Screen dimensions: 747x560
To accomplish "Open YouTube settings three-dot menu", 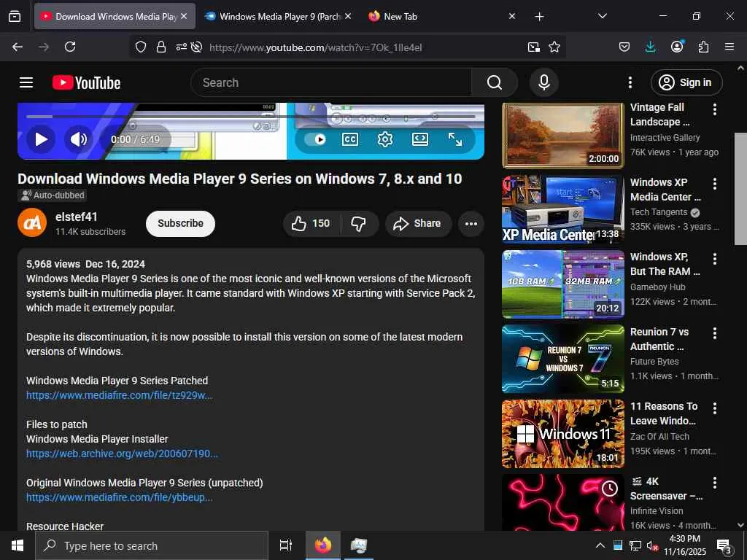I will pyautogui.click(x=630, y=82).
